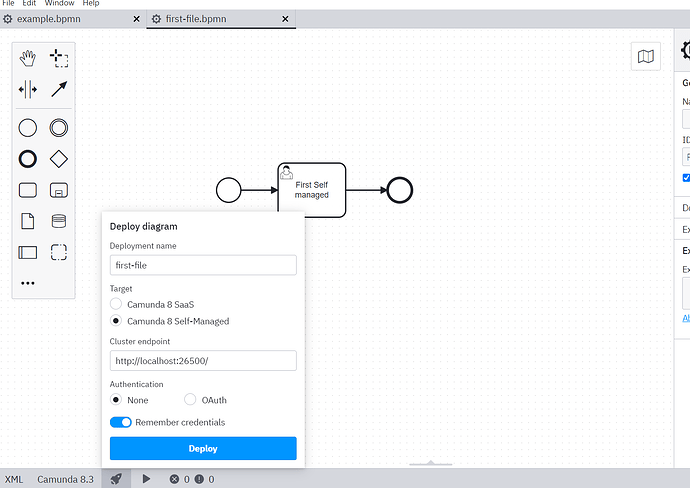Click the start instance play icon
690x488 pixels.
147,479
